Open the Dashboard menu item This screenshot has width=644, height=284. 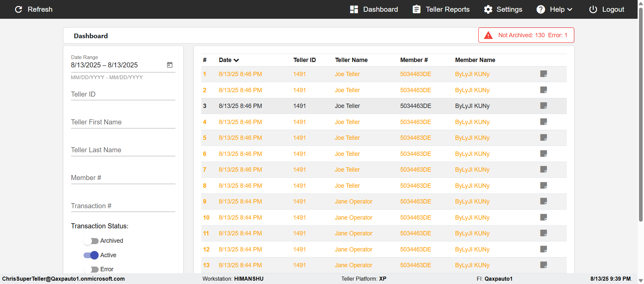(374, 9)
